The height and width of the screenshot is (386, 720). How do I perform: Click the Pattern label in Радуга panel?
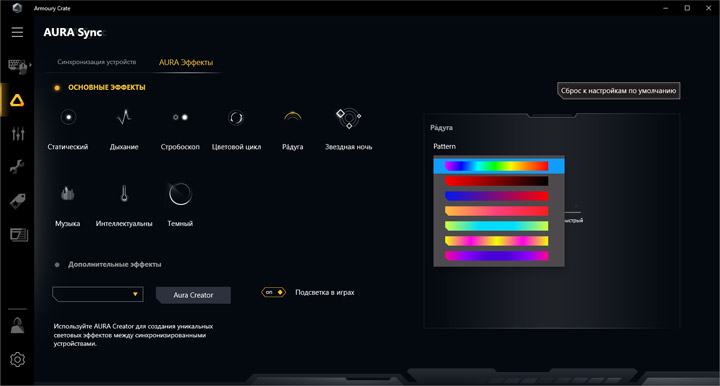tap(444, 146)
